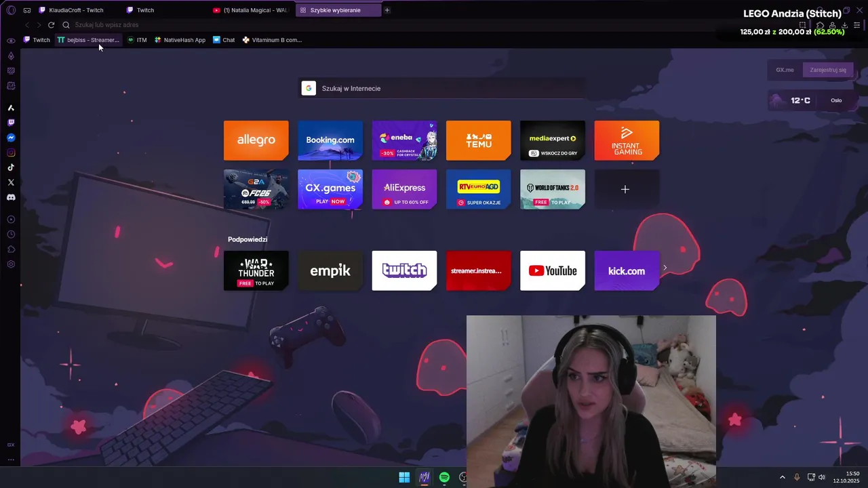Open the toolbar extensions cube icon
The width and height of the screenshot is (868, 488).
pyautogui.click(x=820, y=25)
